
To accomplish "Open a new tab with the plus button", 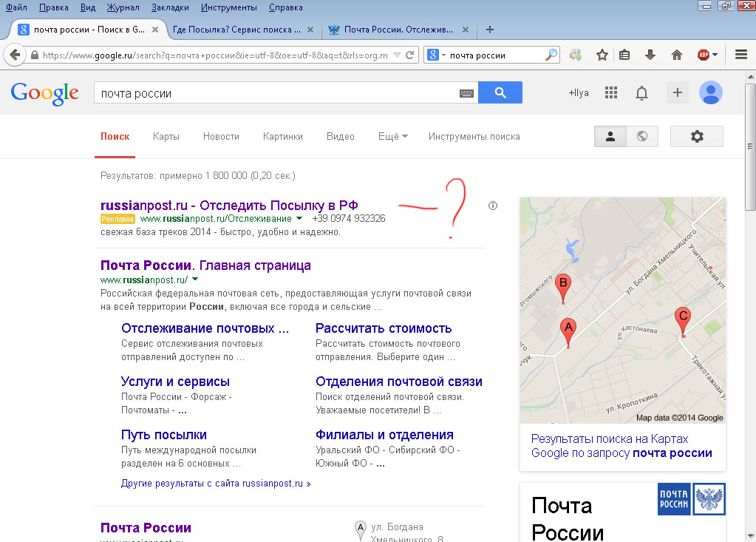I will pyautogui.click(x=490, y=30).
